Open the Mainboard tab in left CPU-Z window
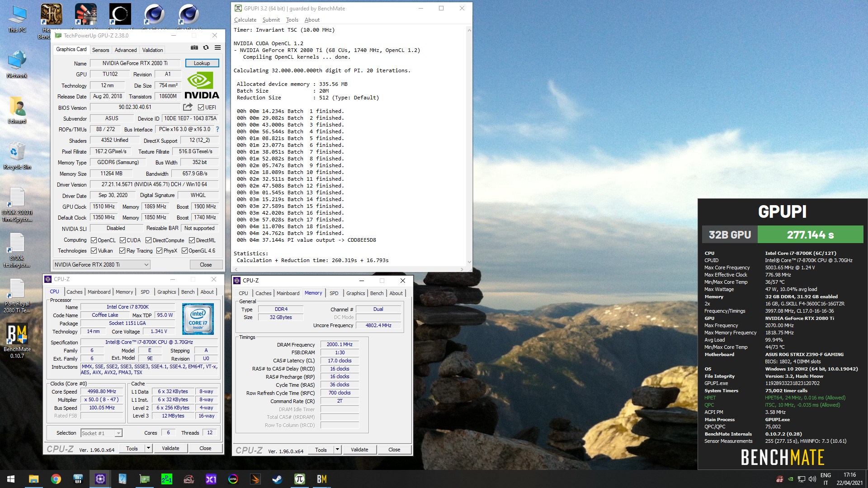 click(99, 292)
